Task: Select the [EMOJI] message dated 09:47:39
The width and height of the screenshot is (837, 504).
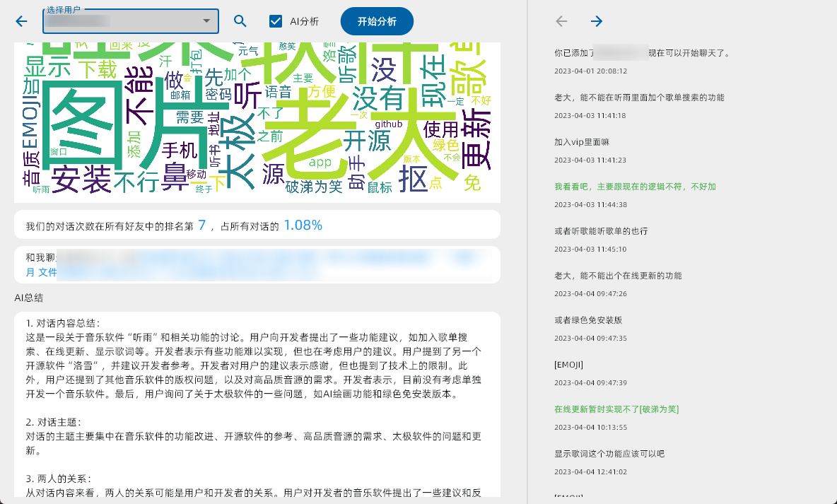Action: coord(568,365)
